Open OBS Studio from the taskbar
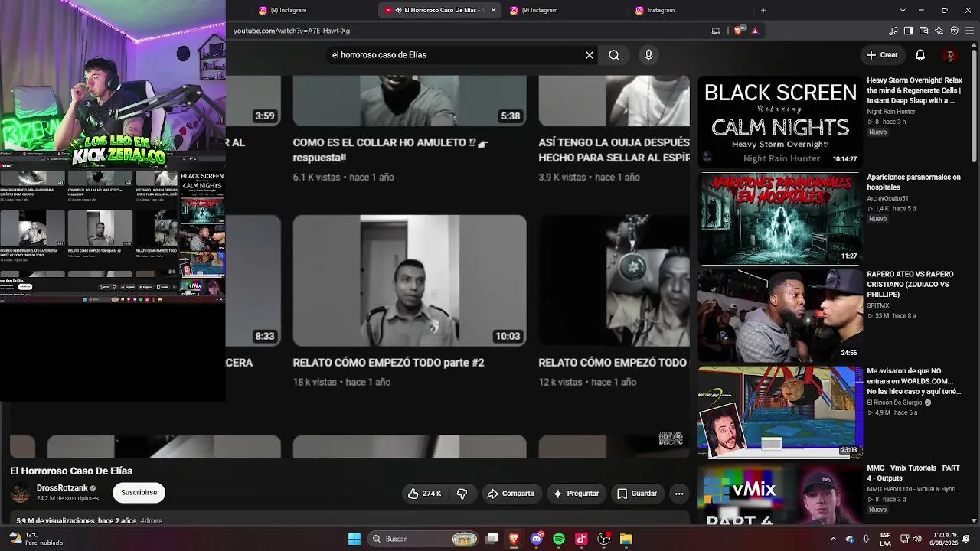The image size is (980, 551). click(604, 539)
